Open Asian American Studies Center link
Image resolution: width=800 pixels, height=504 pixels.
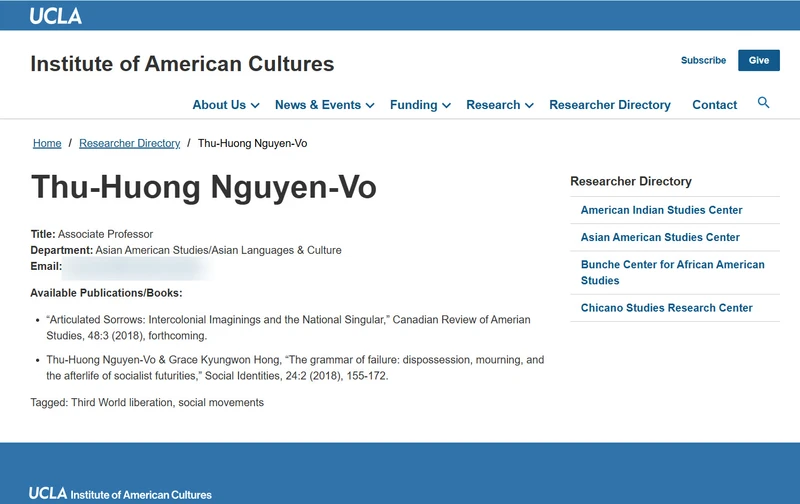(660, 237)
